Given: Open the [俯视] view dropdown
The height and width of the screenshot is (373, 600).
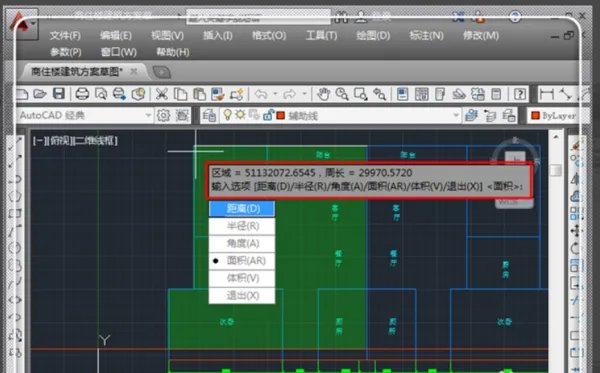Looking at the screenshot, I should (x=60, y=141).
